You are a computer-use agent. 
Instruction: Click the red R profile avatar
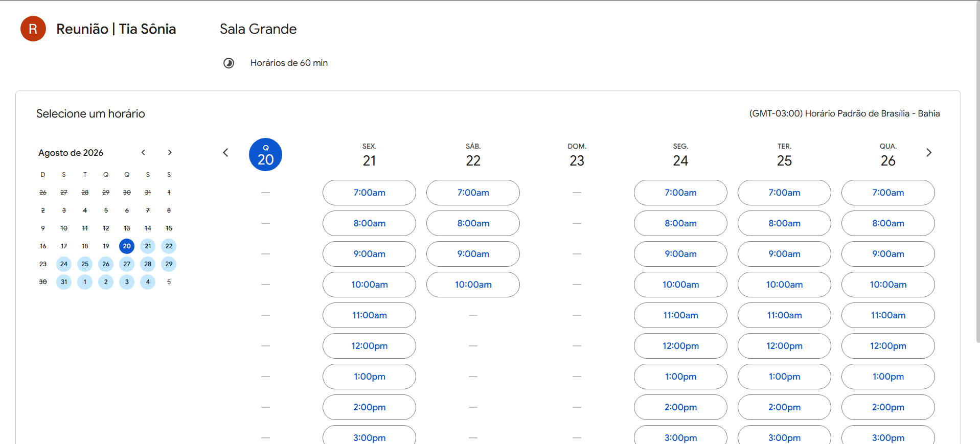click(x=33, y=29)
